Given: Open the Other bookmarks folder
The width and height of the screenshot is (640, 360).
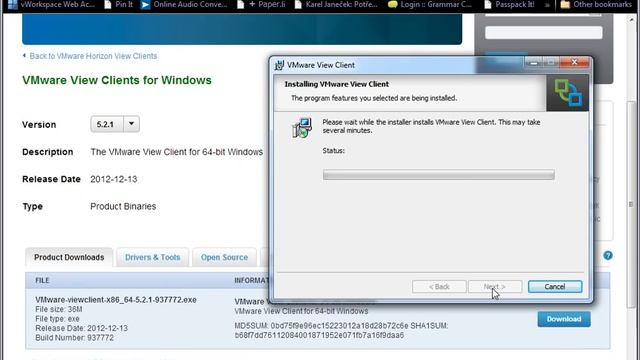Looking at the screenshot, I should 596,4.
